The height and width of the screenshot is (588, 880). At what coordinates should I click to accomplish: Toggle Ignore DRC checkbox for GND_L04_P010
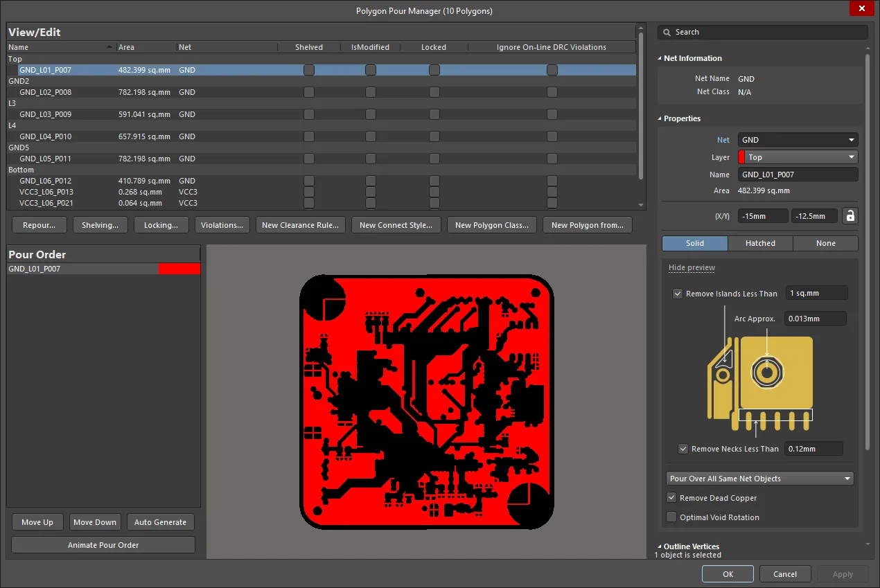552,136
